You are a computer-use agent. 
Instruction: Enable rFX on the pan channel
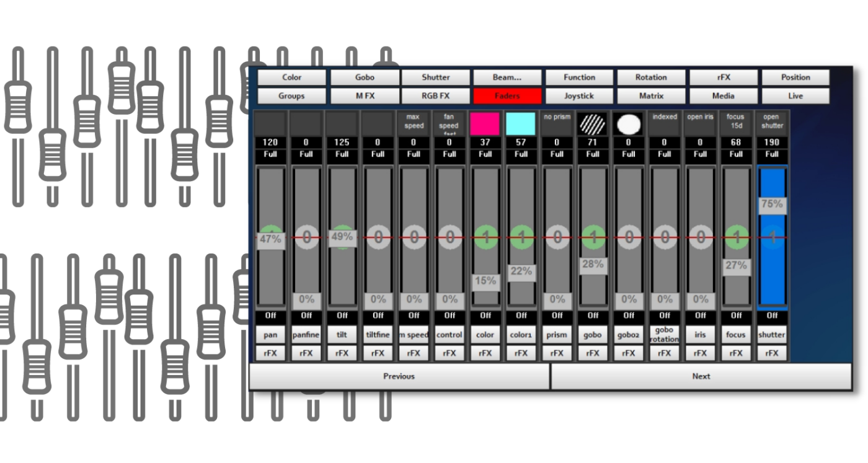pos(270,353)
